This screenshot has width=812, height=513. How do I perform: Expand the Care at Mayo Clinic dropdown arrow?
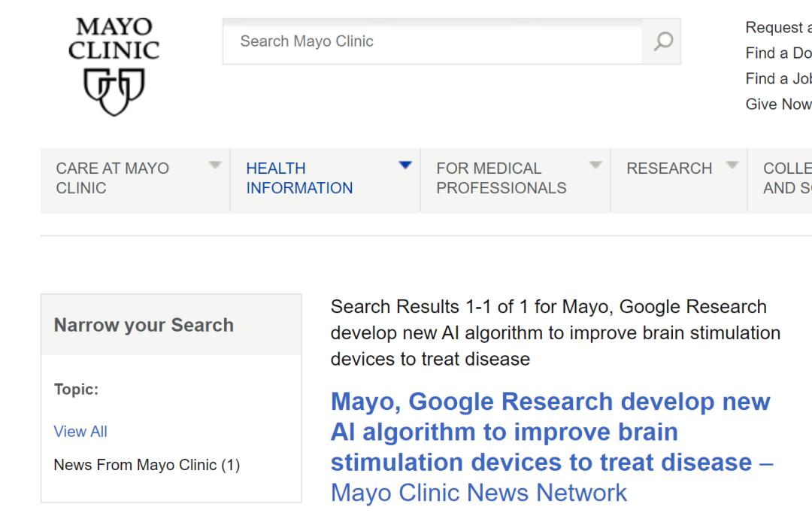coord(215,165)
